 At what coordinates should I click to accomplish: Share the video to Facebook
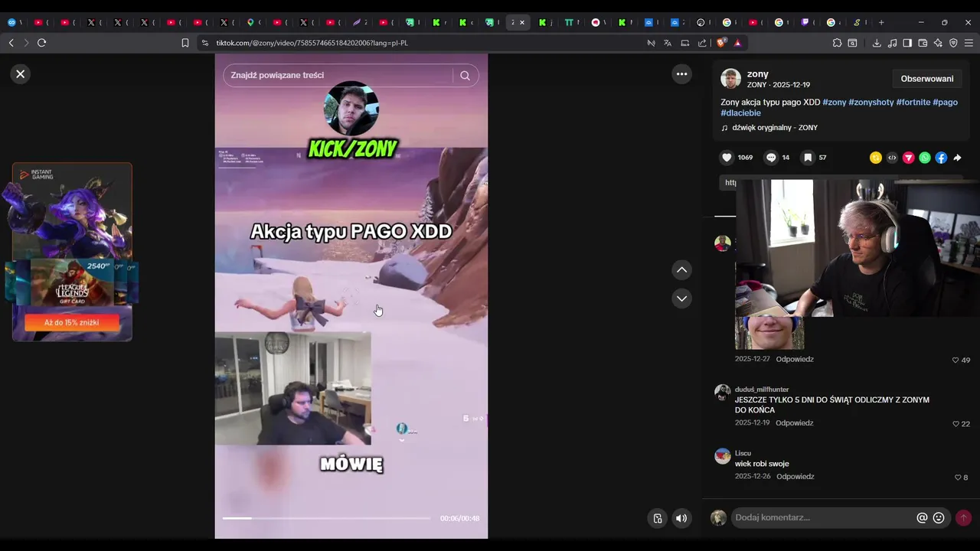(941, 158)
